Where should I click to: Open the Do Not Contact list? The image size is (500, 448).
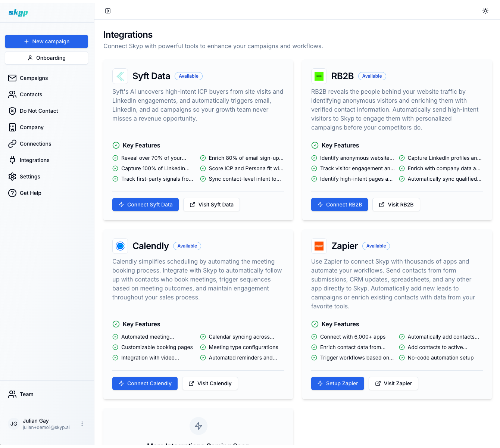(x=38, y=111)
